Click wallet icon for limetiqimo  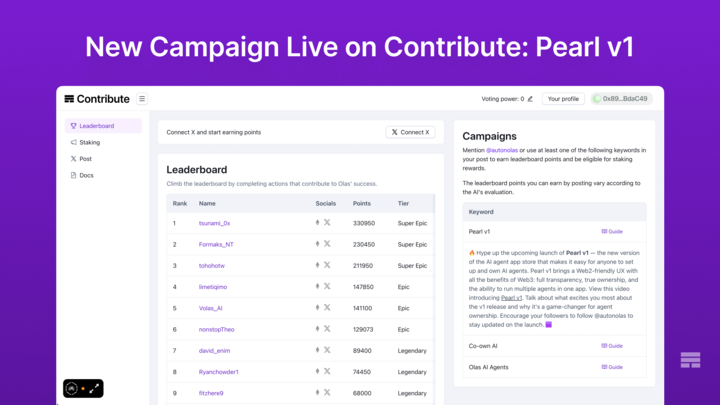coord(317,286)
